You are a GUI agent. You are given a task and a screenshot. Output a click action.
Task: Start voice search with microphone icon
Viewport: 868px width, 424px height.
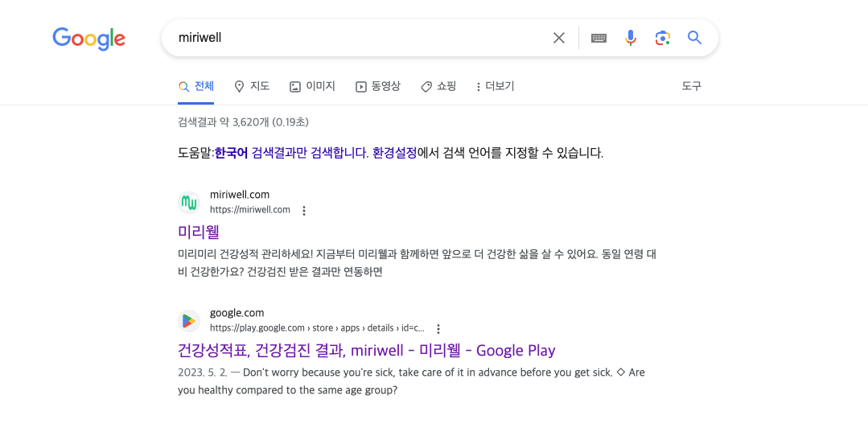pos(631,38)
